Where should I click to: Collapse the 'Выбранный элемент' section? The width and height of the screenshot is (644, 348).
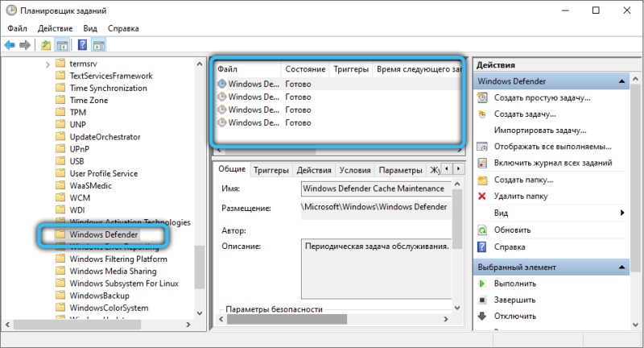click(621, 267)
